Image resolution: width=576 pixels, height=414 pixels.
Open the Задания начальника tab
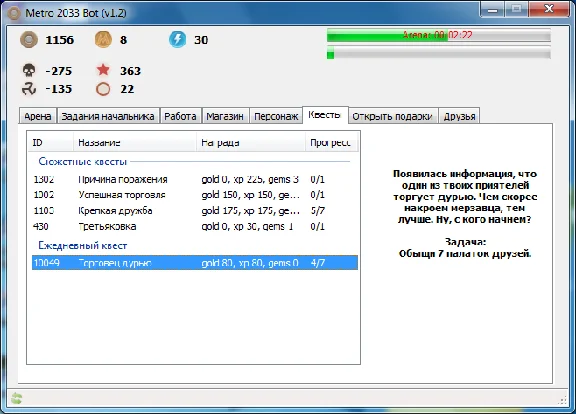coord(108,116)
